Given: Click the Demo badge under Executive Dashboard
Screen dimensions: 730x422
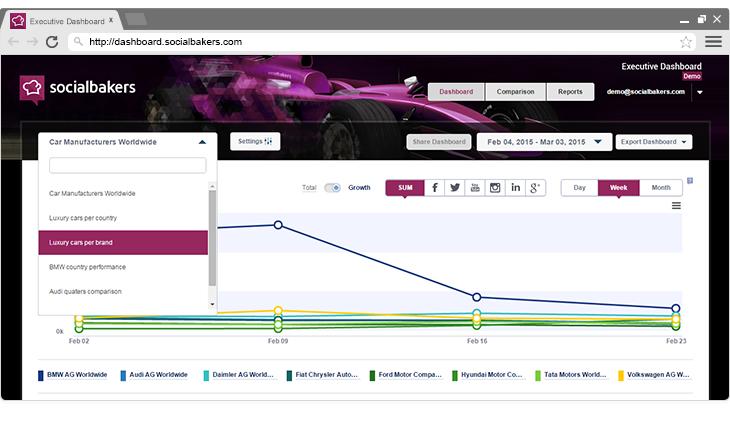Looking at the screenshot, I should click(x=692, y=76).
